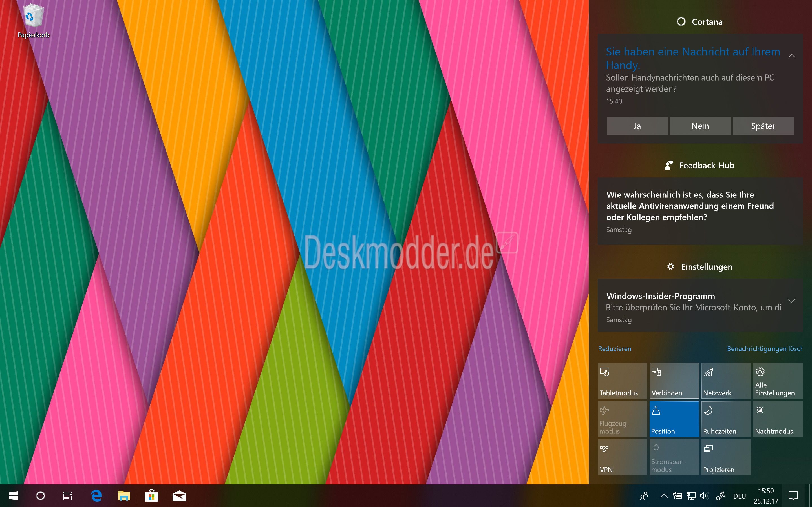Enable the Nachtmodus quick action
The width and height of the screenshot is (812, 507).
click(777, 419)
